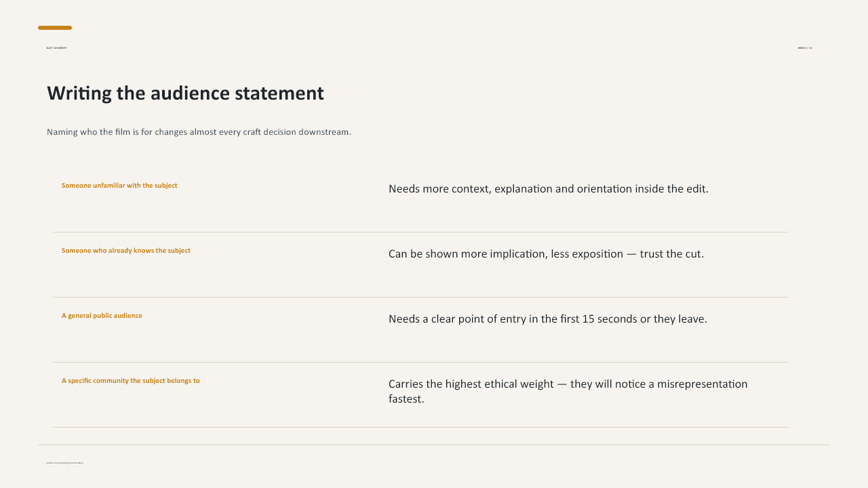The width and height of the screenshot is (868, 488).
Task: Click "A specific community the subject belongs to"
Action: click(x=131, y=381)
